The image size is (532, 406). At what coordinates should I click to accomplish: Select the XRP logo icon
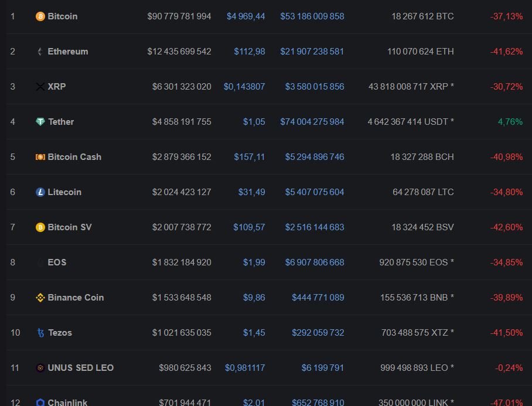39,86
